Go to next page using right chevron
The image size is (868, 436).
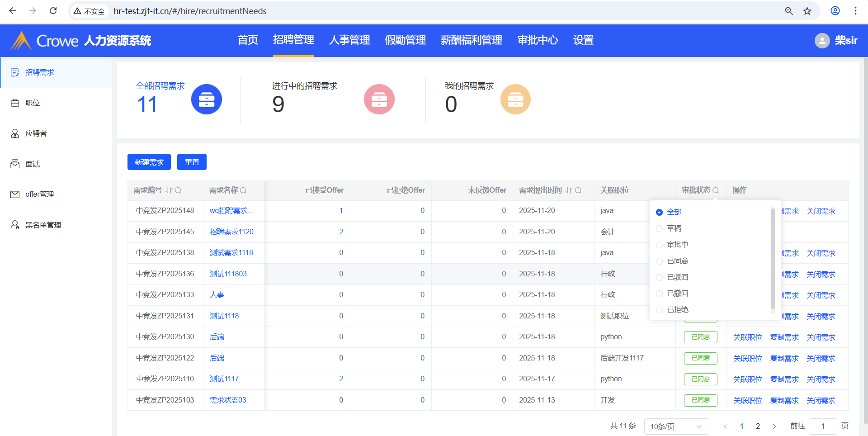tap(774, 426)
